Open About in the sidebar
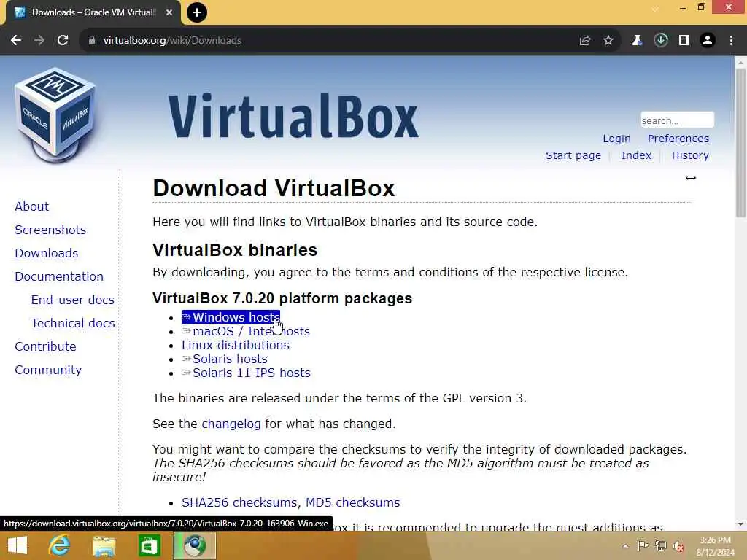 coord(31,206)
